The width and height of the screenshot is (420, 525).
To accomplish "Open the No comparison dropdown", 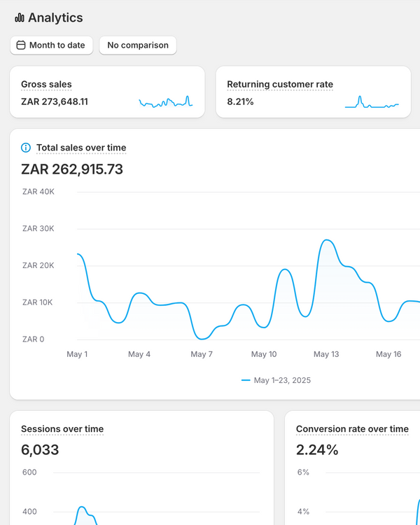I will click(138, 45).
